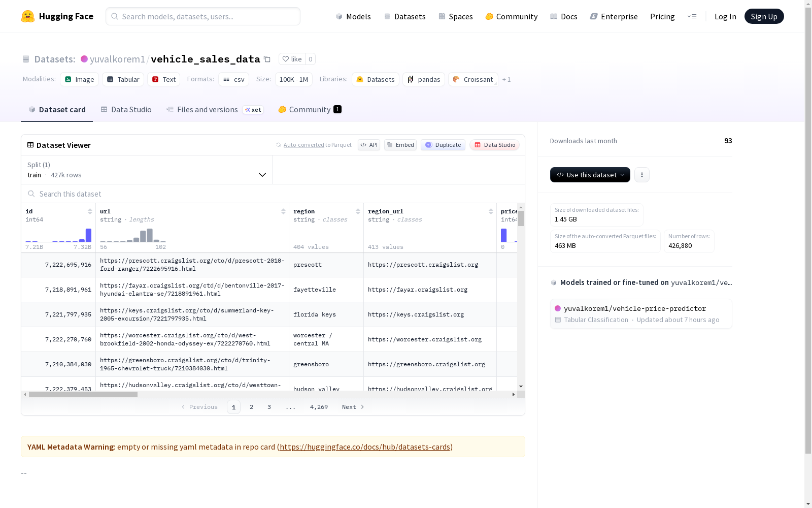Open the datasets-cards documentation link
The width and height of the screenshot is (812, 508).
tap(365, 447)
